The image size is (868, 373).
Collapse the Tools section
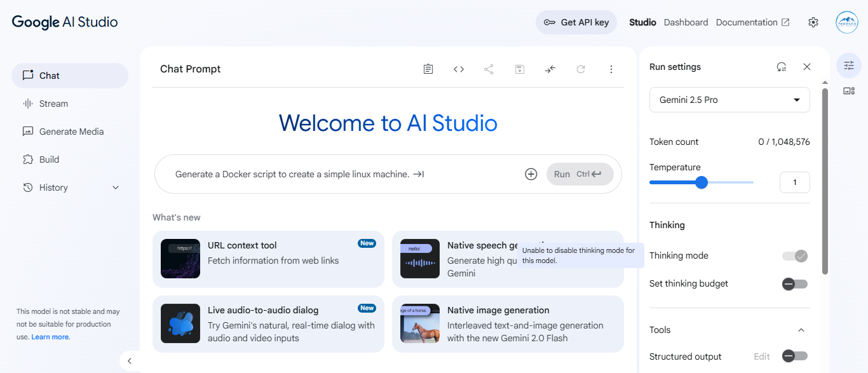coord(801,330)
